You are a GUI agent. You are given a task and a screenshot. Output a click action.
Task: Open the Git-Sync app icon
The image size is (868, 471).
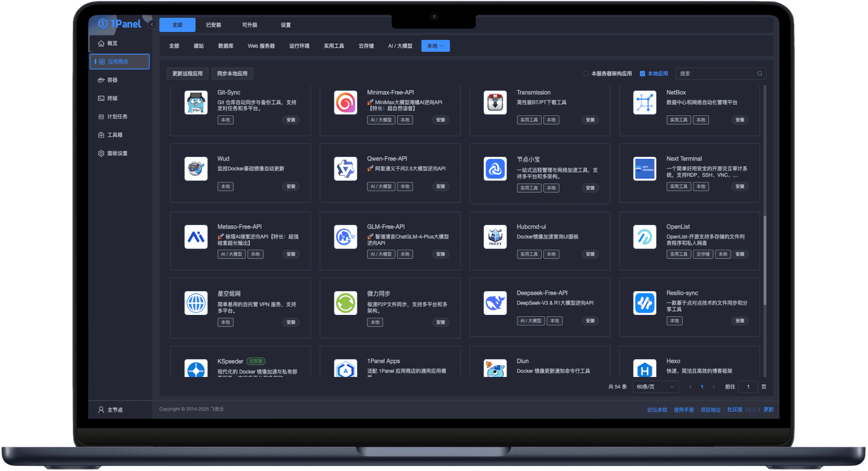[x=196, y=102]
